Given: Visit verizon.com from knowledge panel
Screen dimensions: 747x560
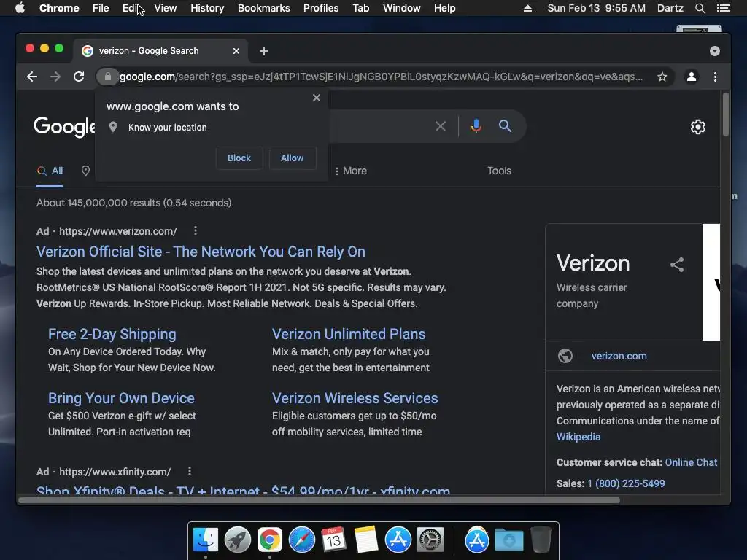Looking at the screenshot, I should (x=619, y=356).
